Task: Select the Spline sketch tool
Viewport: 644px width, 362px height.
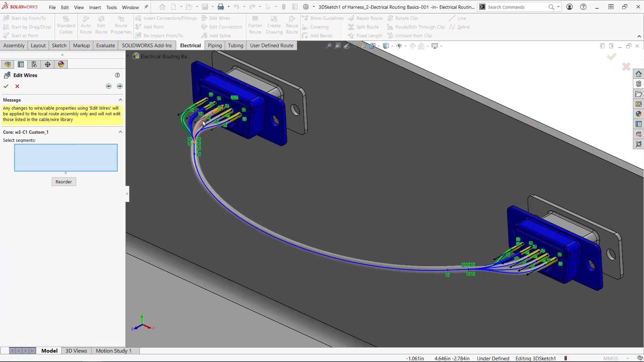Action: pyautogui.click(x=459, y=27)
